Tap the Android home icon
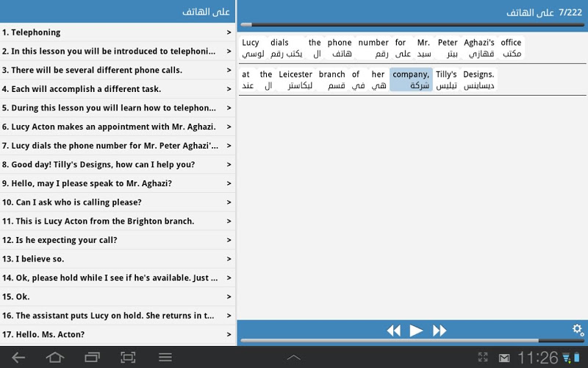The width and height of the screenshot is (588, 368). point(54,358)
